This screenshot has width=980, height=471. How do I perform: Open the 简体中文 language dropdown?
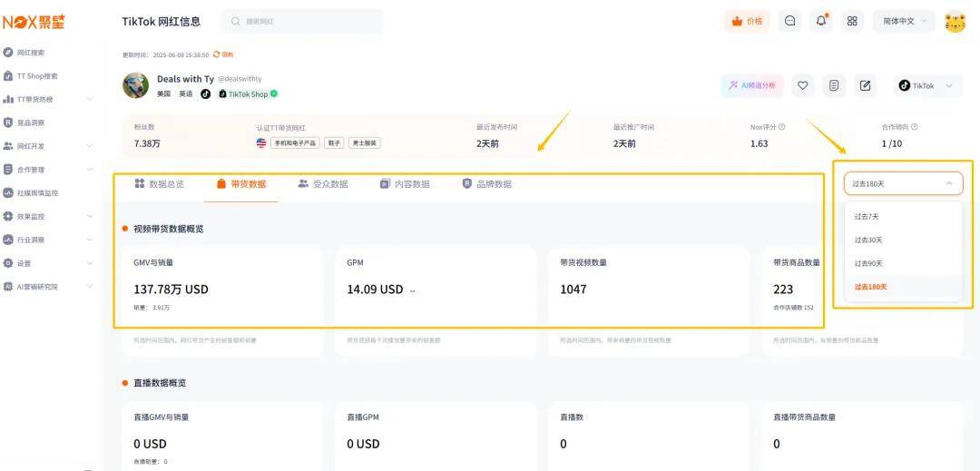tap(904, 21)
